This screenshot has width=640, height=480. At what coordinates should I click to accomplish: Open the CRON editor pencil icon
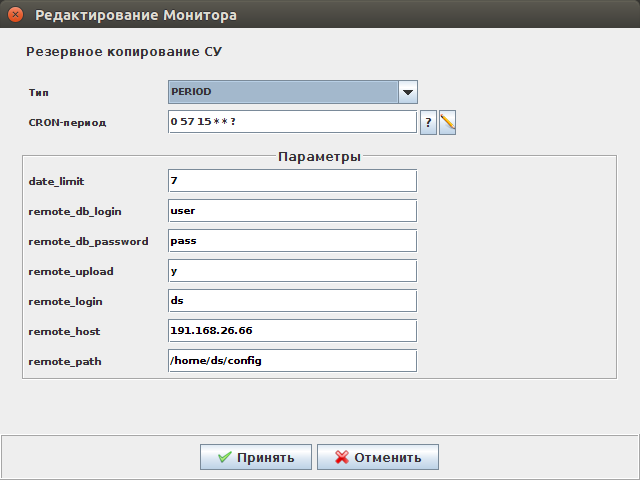tap(448, 123)
